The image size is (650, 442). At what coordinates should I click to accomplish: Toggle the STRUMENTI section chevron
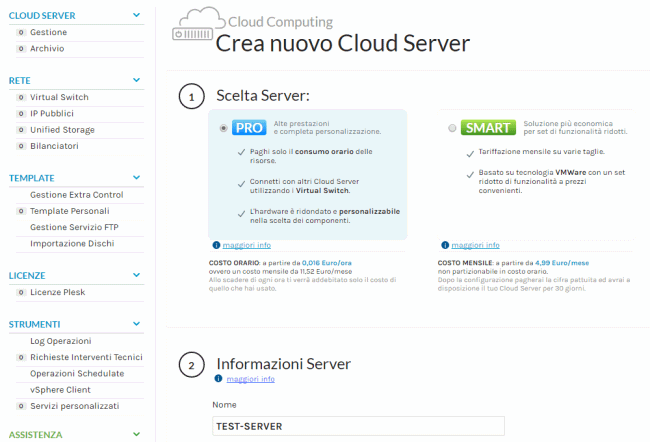click(x=137, y=325)
